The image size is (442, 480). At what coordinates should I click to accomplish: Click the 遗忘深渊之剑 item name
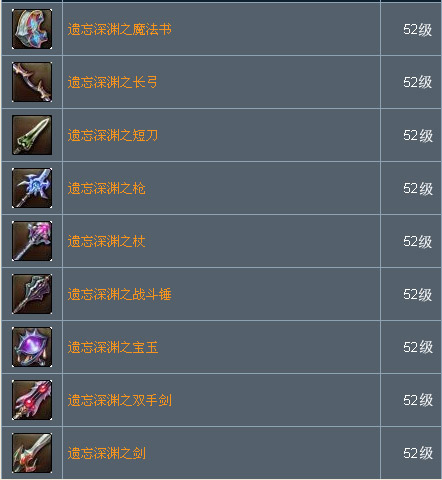(106, 453)
